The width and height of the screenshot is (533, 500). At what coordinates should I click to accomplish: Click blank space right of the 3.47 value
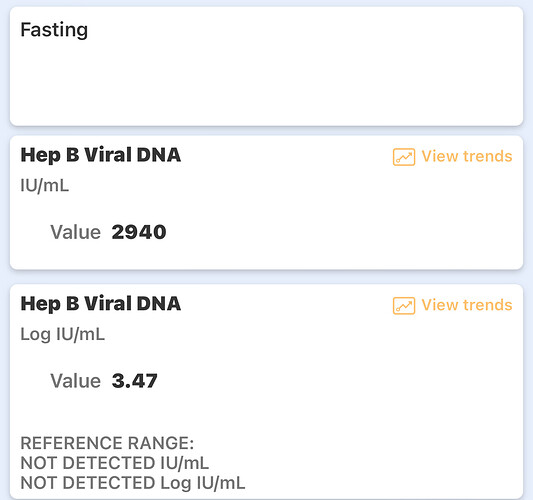pyautogui.click(x=340, y=381)
